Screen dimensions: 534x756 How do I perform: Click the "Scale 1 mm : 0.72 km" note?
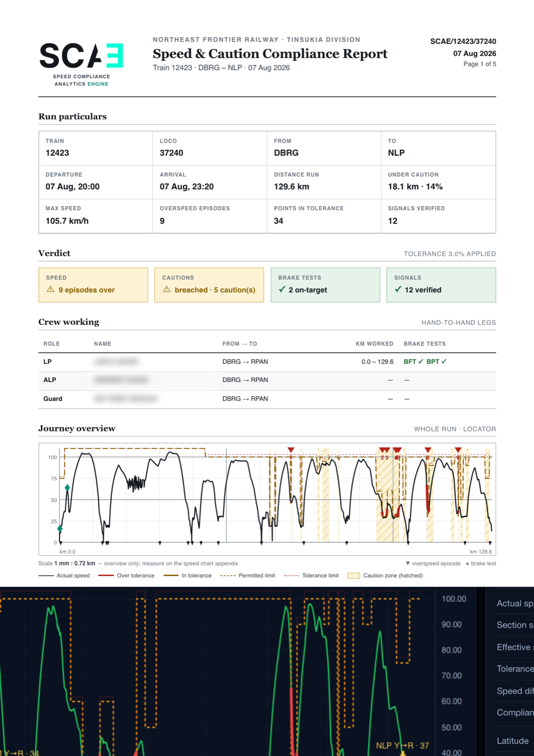[x=67, y=563]
